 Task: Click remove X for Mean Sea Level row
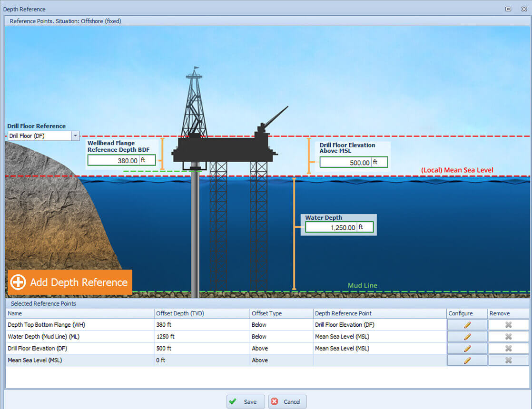(508, 360)
